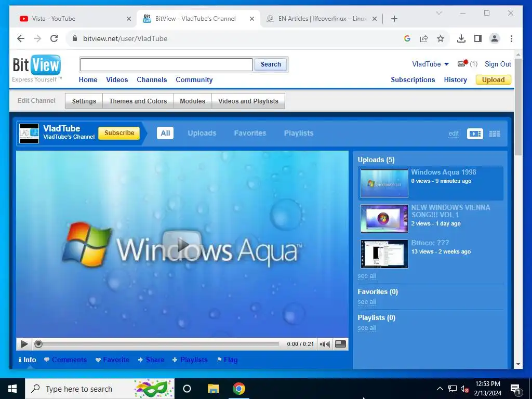The height and width of the screenshot is (399, 532).
Task: Click the play button in player controls
Action: 24,344
